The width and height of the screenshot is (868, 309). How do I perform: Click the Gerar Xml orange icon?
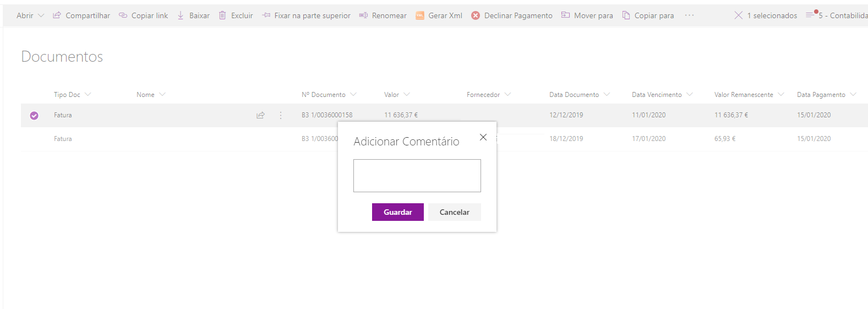pos(420,15)
